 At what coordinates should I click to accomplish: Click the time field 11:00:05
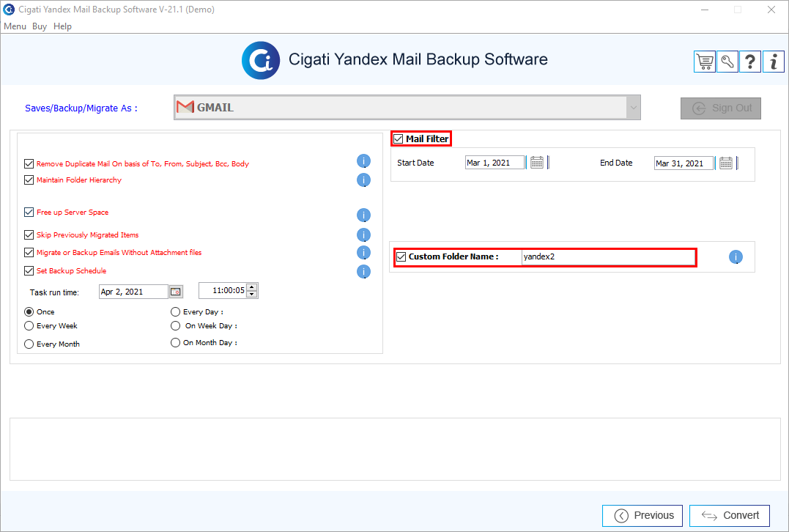click(223, 290)
